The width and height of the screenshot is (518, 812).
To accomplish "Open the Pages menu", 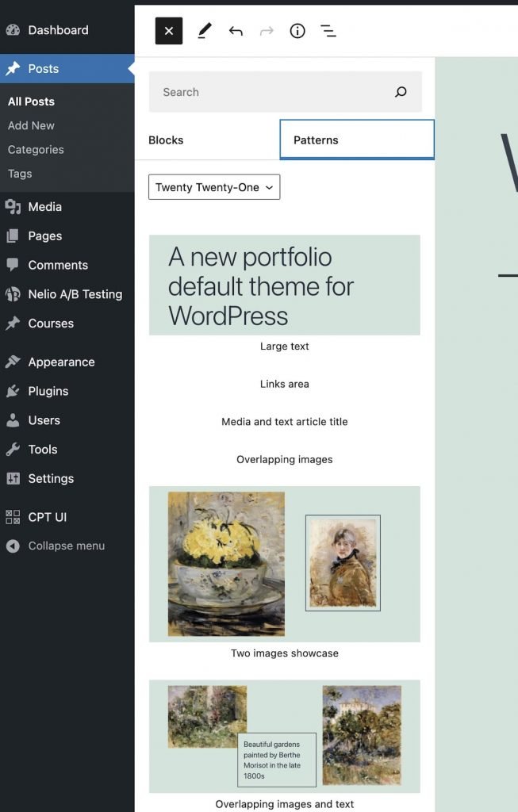I will (x=67, y=236).
